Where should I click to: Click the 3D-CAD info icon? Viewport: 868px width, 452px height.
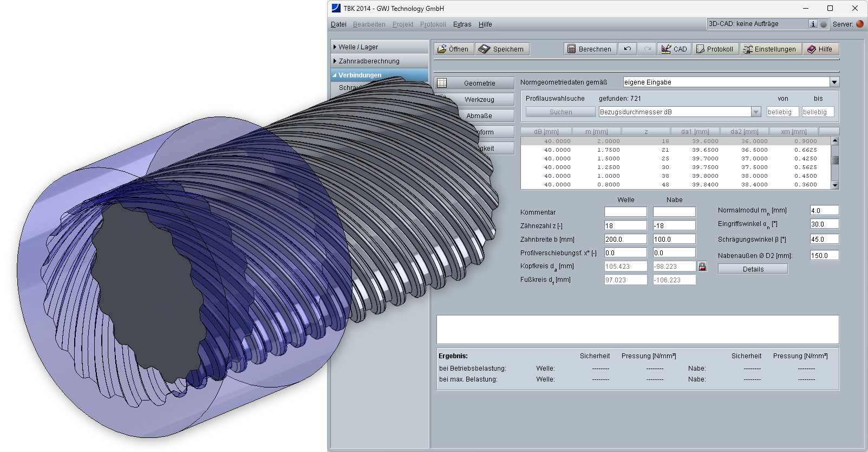[813, 24]
